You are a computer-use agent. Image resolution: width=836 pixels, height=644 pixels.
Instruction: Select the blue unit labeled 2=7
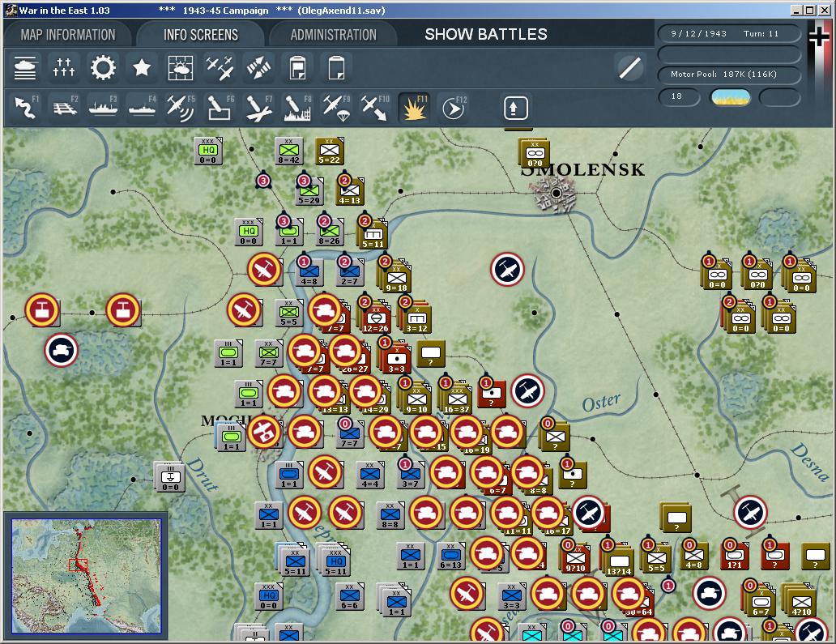coord(350,272)
